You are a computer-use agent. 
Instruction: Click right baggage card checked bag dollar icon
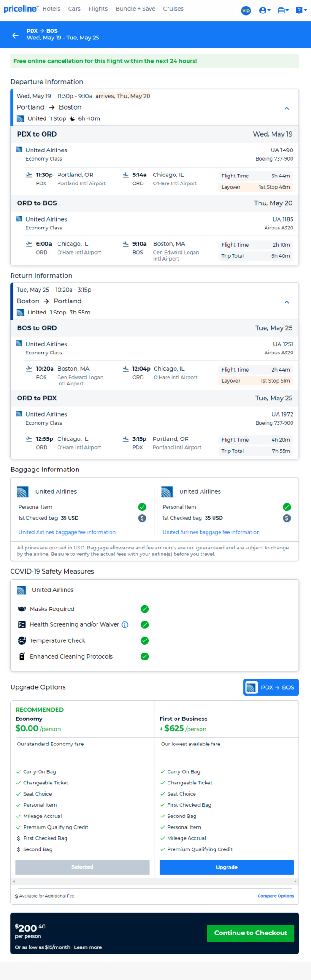click(287, 518)
